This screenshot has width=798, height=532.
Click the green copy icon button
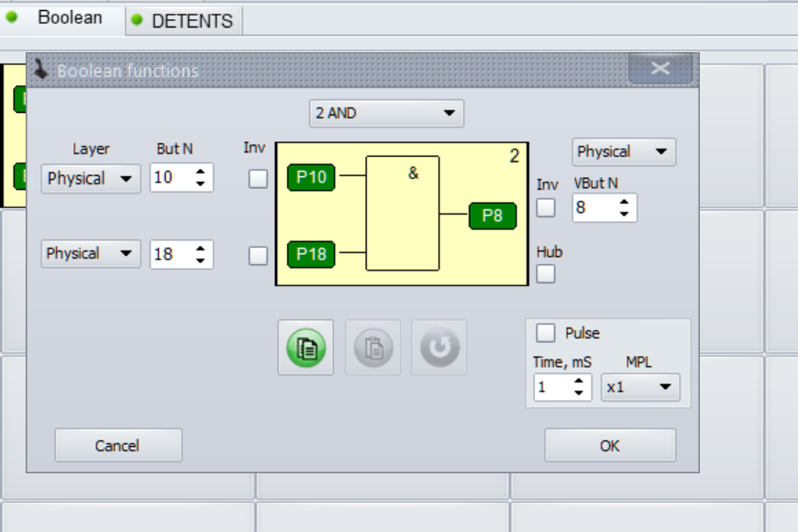[x=307, y=348]
